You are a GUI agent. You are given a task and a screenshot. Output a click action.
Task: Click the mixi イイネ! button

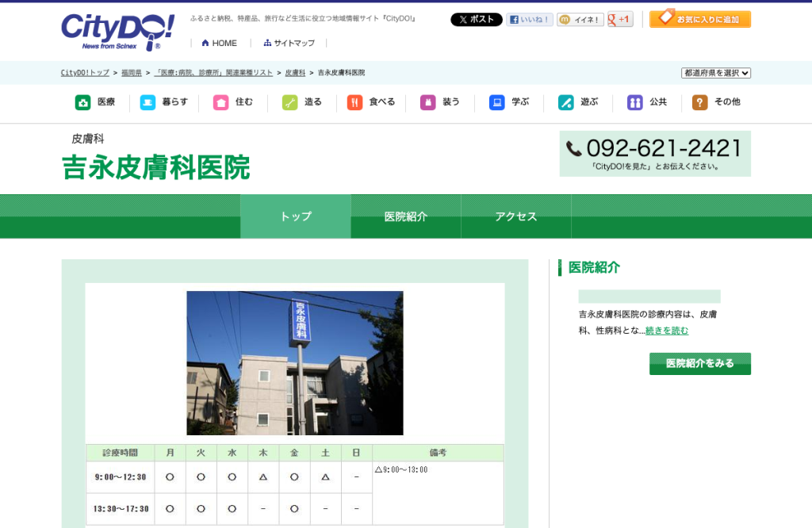pos(580,20)
